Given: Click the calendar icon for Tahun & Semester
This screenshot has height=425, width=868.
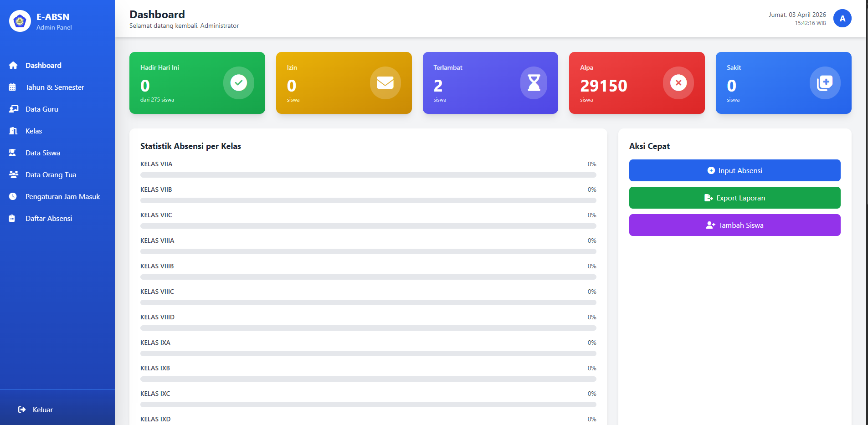Looking at the screenshot, I should [13, 87].
